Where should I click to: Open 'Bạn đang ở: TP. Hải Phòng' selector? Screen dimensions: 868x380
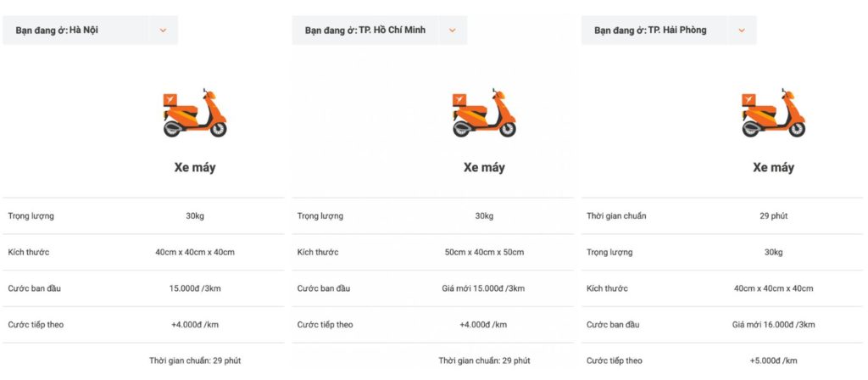pos(650,31)
